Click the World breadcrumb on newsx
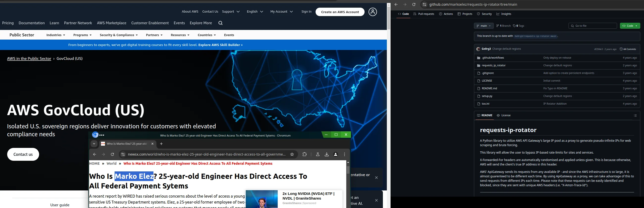Image resolution: width=644 pixels, height=208 pixels. click(x=112, y=163)
